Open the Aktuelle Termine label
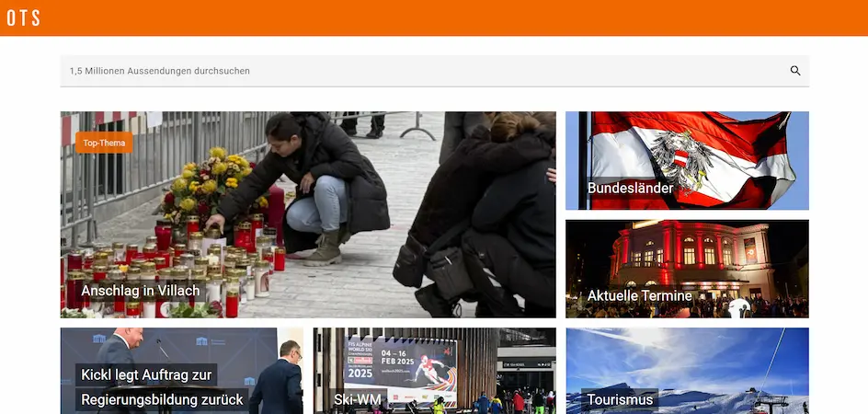 tap(639, 295)
